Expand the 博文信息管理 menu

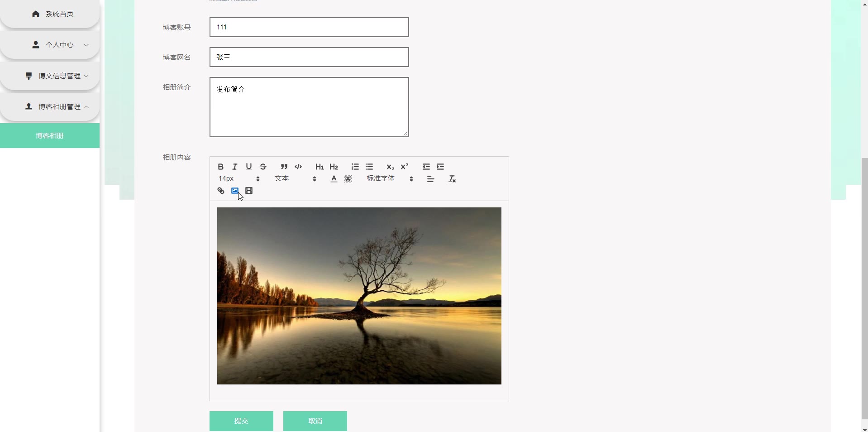click(x=50, y=76)
